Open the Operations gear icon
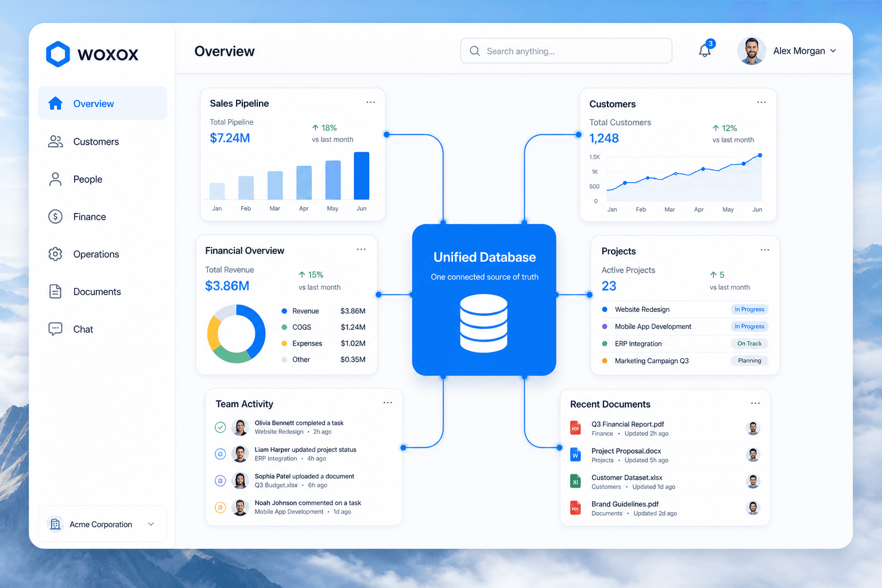Viewport: 882px width, 588px height. click(56, 254)
